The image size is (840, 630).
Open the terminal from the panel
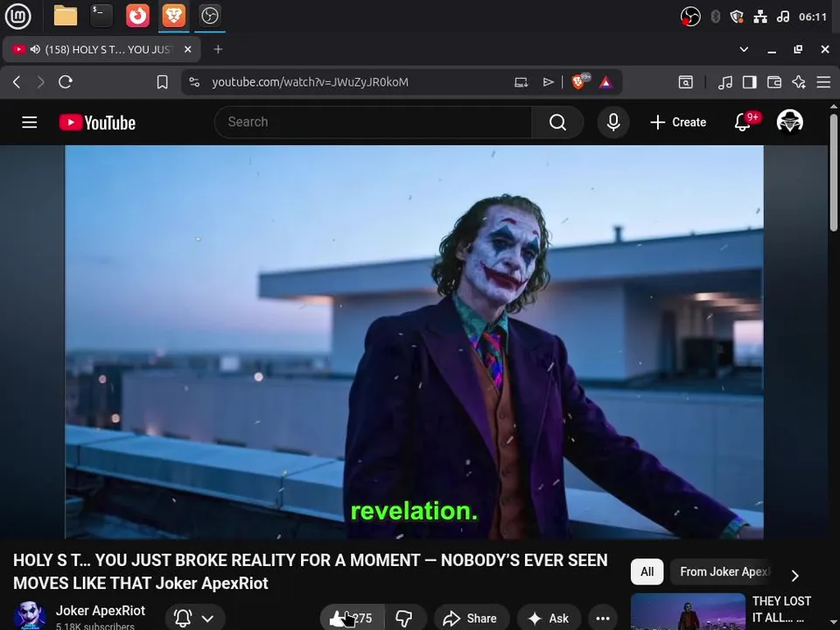point(101,16)
